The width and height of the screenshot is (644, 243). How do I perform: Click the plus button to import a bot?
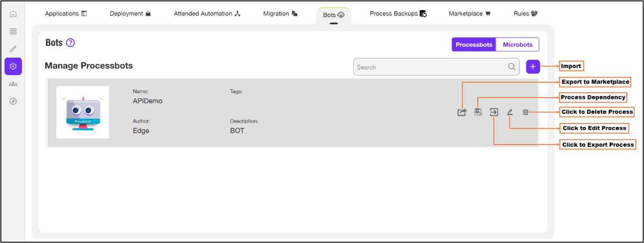pyautogui.click(x=533, y=67)
